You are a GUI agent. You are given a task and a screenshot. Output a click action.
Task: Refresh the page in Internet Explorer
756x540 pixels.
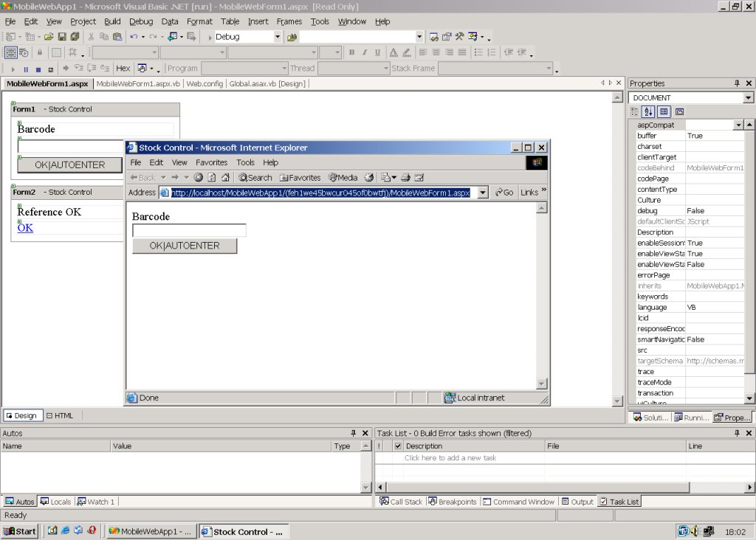point(212,177)
